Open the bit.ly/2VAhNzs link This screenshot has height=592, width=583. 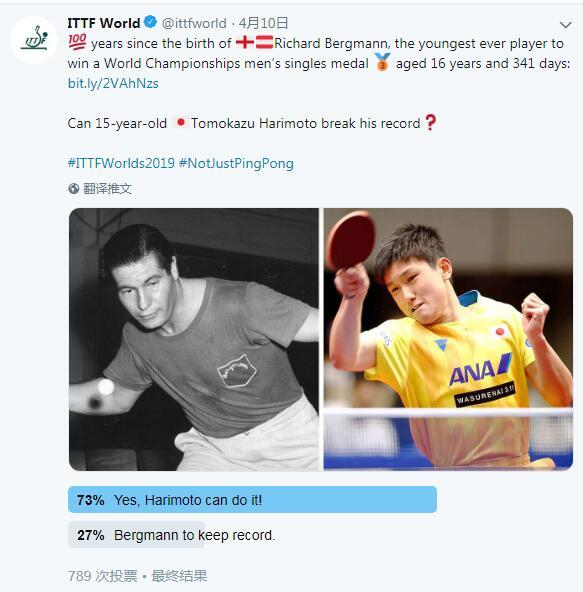point(113,83)
